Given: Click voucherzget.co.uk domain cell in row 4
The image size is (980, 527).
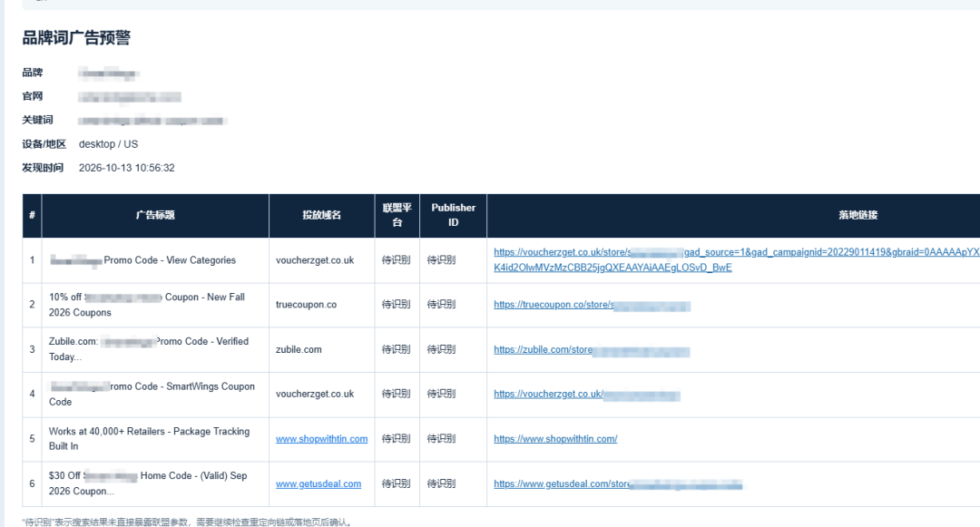Looking at the screenshot, I should tap(315, 394).
